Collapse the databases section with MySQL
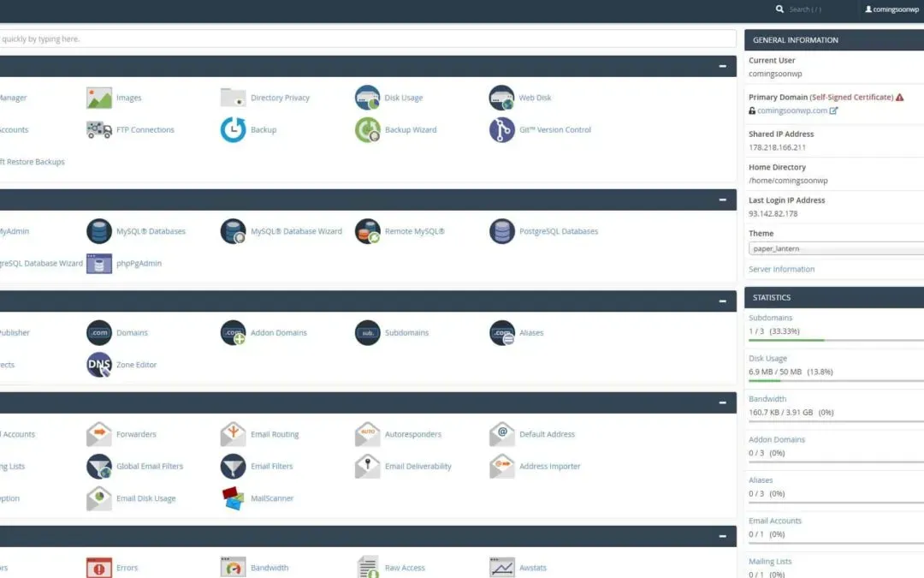Viewport: 924px width, 578px height. click(722, 200)
